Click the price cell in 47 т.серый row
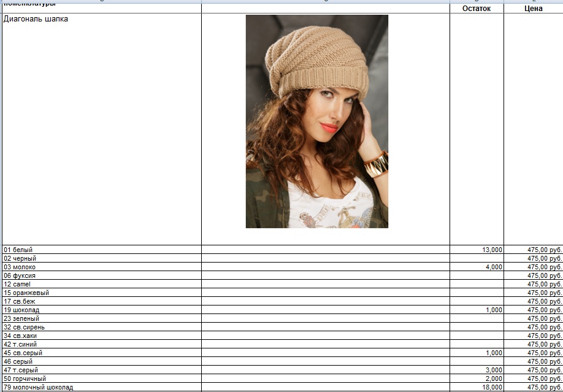563x392 pixels. point(533,371)
